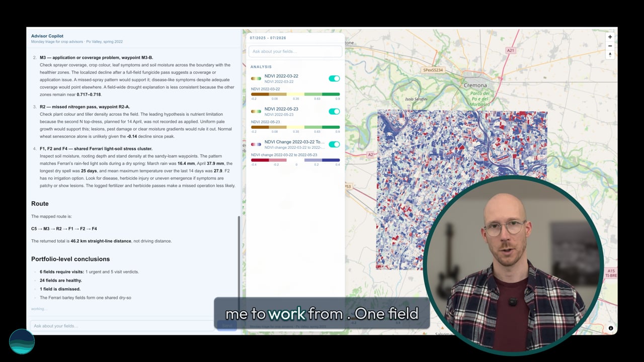Image resolution: width=644 pixels, height=362 pixels.
Task: Click '6 fields require visits:' bullet
Action: (x=62, y=272)
